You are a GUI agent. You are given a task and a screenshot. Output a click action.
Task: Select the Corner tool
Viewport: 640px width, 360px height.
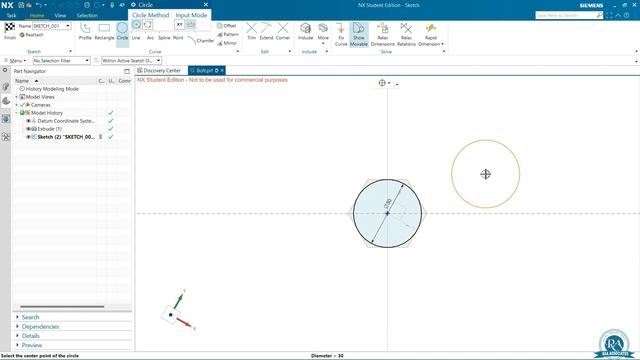tap(282, 31)
